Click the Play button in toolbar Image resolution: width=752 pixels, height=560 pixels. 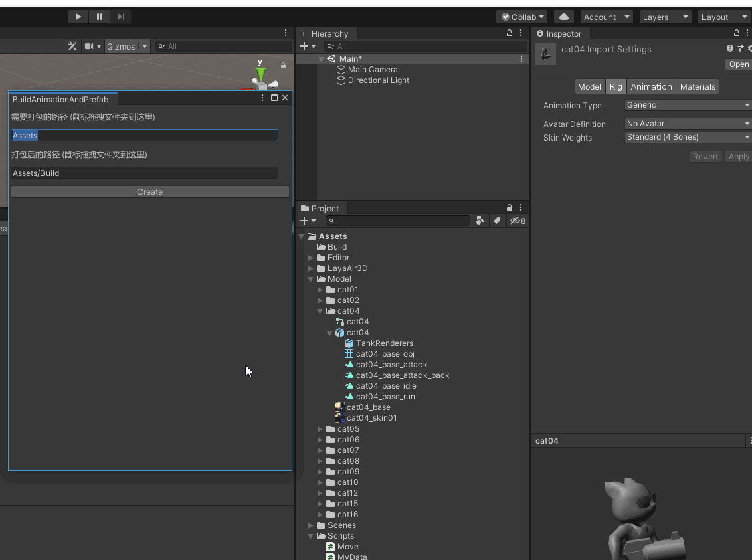point(78,17)
